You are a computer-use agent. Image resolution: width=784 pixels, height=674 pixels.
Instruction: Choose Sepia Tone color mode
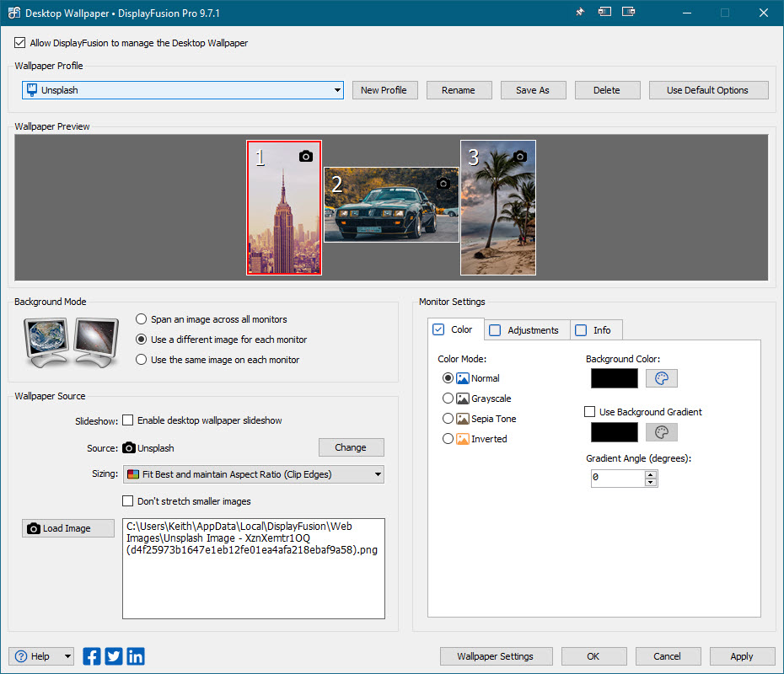(448, 419)
